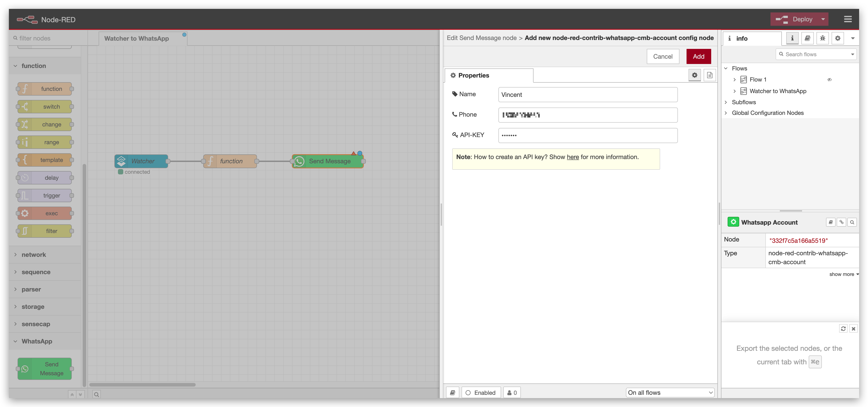
Task: Click Whatsapp Account link icon
Action: [841, 222]
